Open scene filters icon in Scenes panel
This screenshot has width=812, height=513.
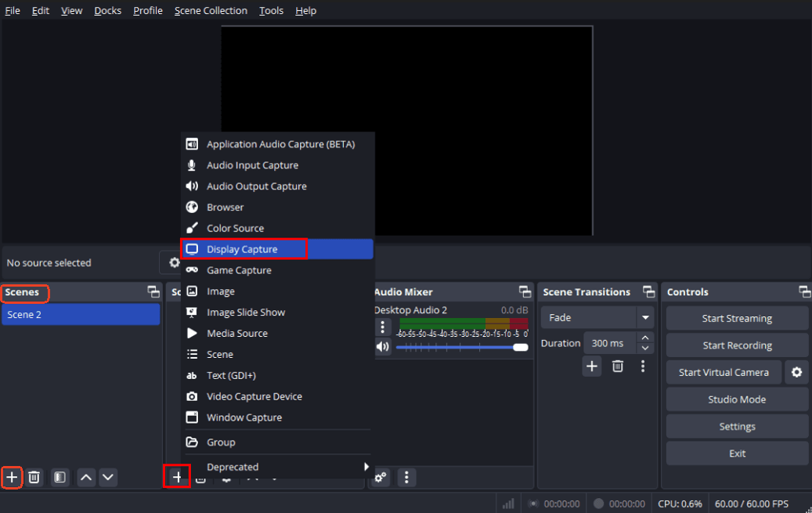coord(60,477)
